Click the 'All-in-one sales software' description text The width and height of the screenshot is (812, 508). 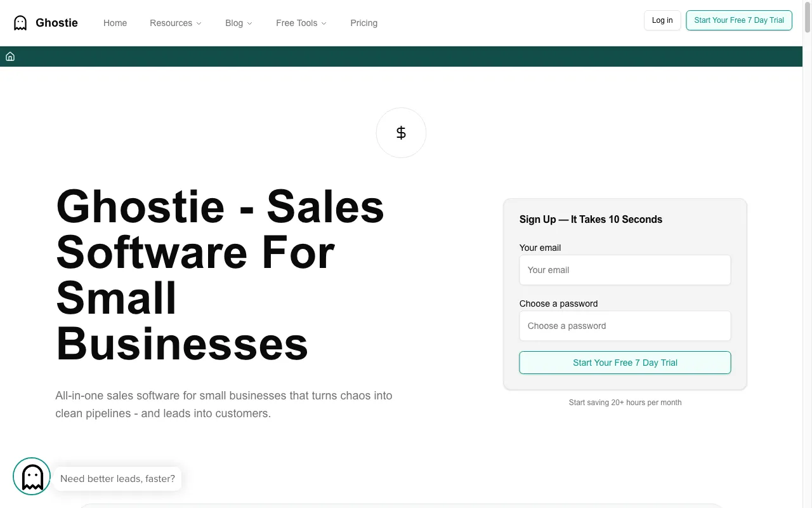[224, 404]
